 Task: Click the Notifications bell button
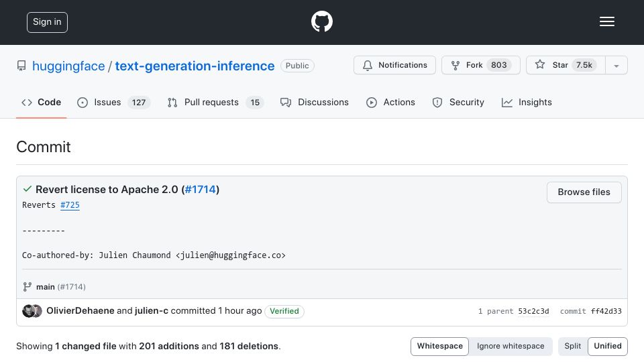tap(394, 65)
